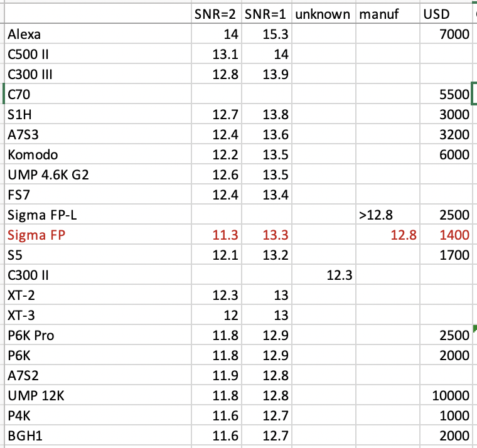Viewport: 477px width, 448px height.
Task: Click the 'manuf' column header cell
Action: click(388, 13)
